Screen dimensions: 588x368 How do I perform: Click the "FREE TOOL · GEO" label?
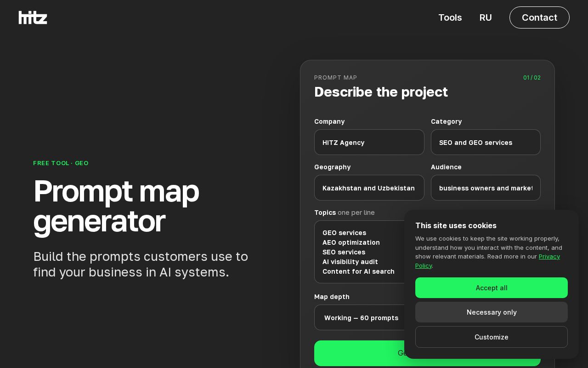(61, 163)
